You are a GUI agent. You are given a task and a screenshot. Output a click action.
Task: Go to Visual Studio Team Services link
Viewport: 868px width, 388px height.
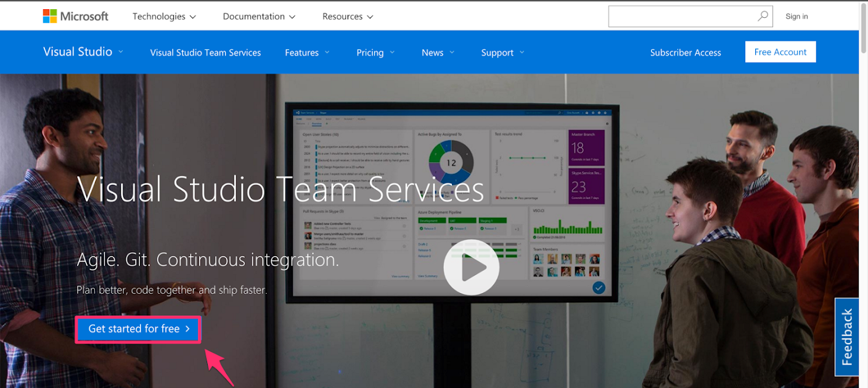tap(205, 52)
